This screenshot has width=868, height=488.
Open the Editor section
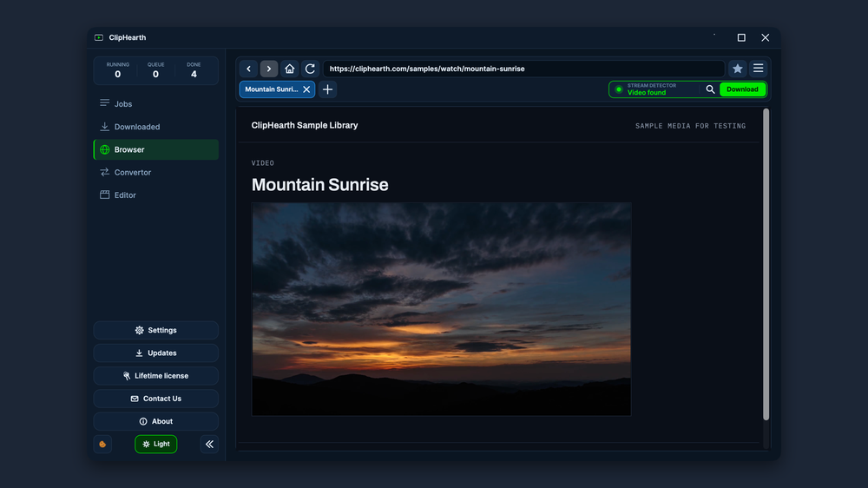(156, 195)
